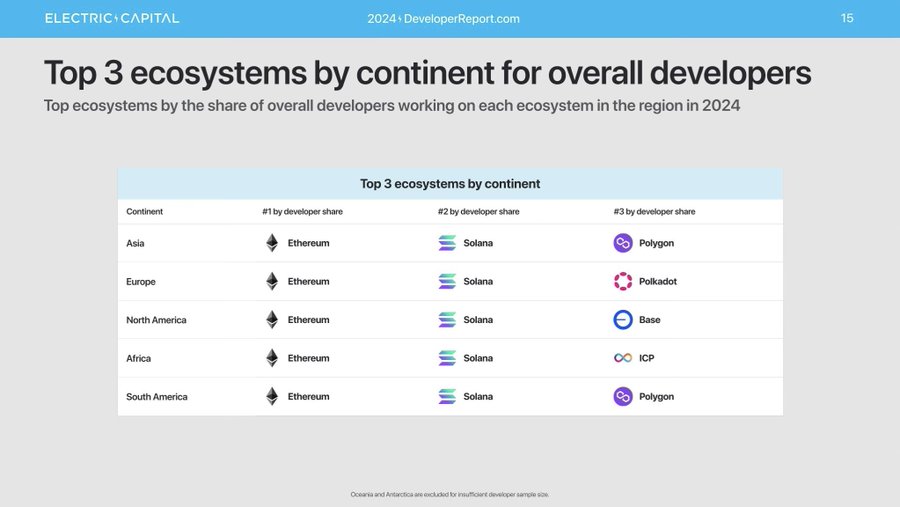The image size is (900, 507).
Task: Click the Electric Capital logo in the header
Action: [x=112, y=18]
